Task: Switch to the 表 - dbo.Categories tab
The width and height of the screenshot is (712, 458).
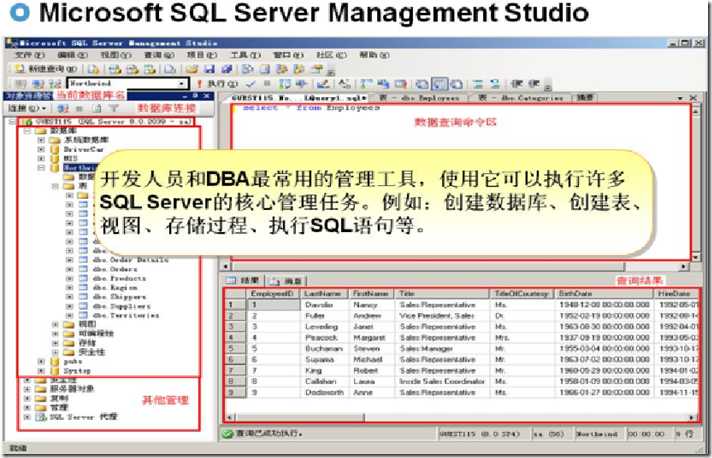Action: (520, 98)
